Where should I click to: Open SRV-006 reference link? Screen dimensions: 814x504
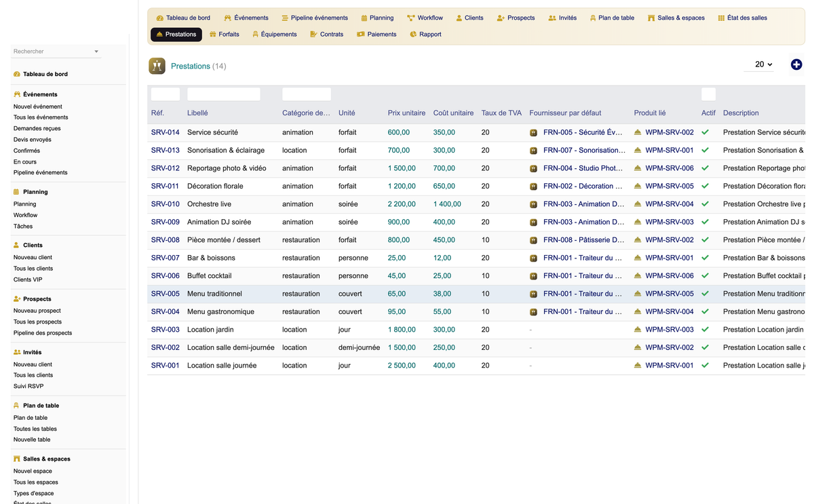[x=166, y=276]
